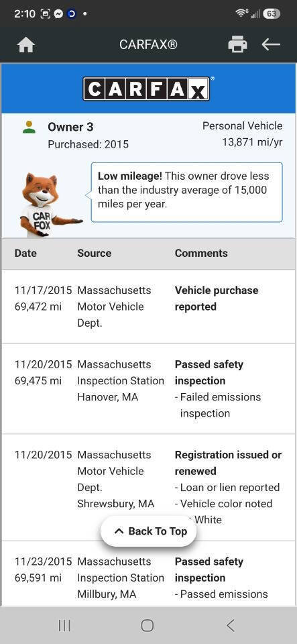Tap Failed emissions inspection comment
Image resolution: width=297 pixels, height=644 pixels.
coord(219,405)
